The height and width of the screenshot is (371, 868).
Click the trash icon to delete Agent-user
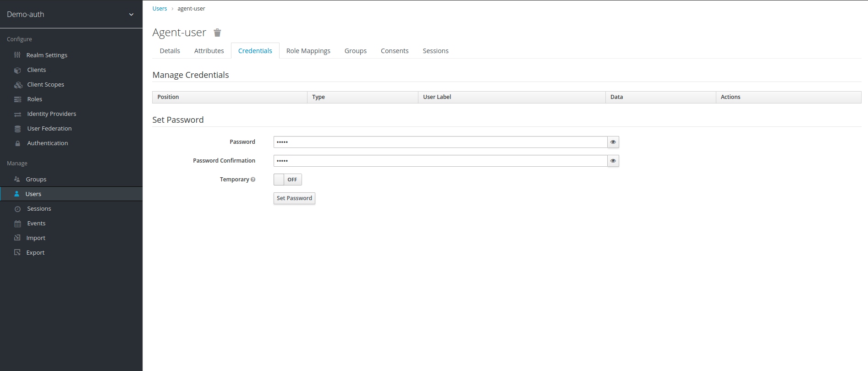coord(218,33)
